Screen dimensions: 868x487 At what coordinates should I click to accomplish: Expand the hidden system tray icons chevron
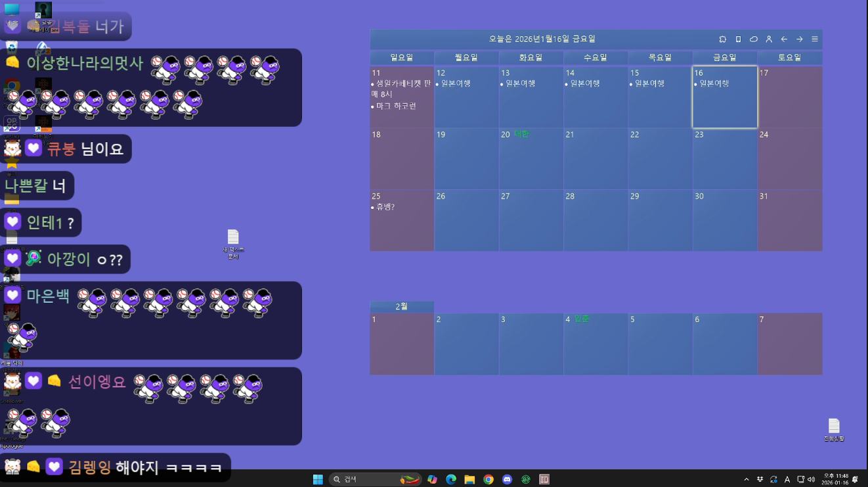[x=746, y=480]
